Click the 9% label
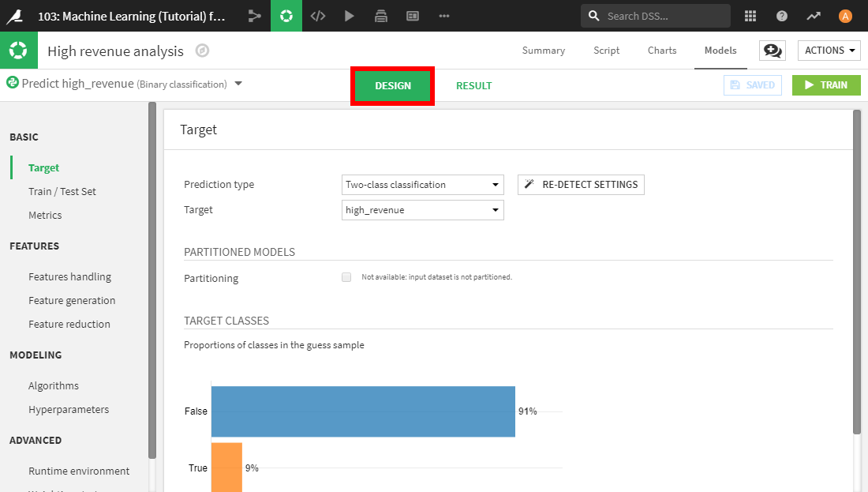This screenshot has width=868, height=492. [x=252, y=468]
